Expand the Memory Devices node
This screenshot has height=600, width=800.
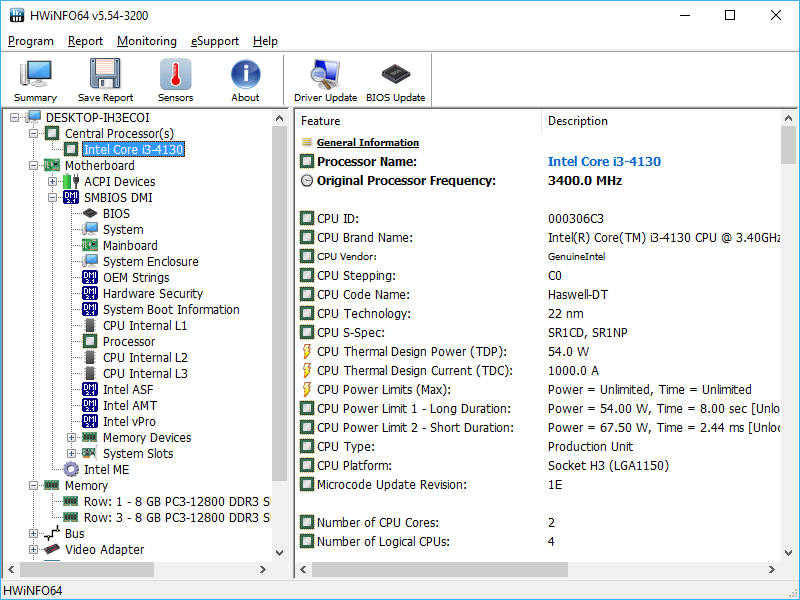click(71, 438)
